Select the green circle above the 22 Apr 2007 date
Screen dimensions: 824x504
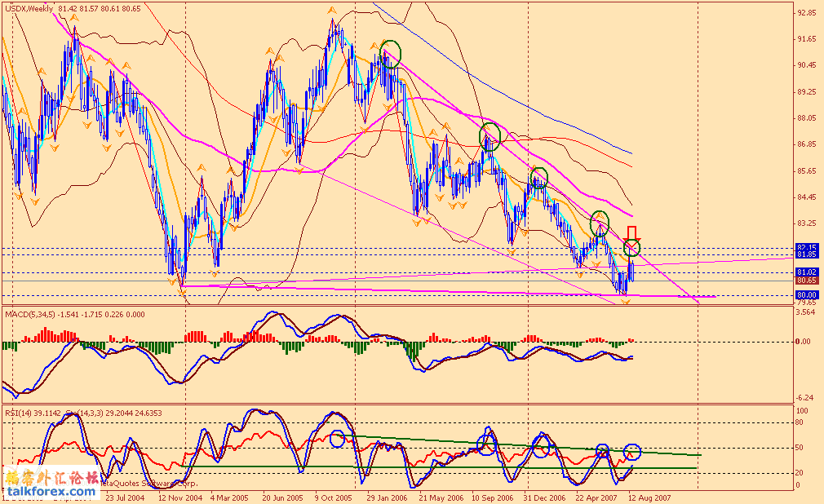point(600,220)
